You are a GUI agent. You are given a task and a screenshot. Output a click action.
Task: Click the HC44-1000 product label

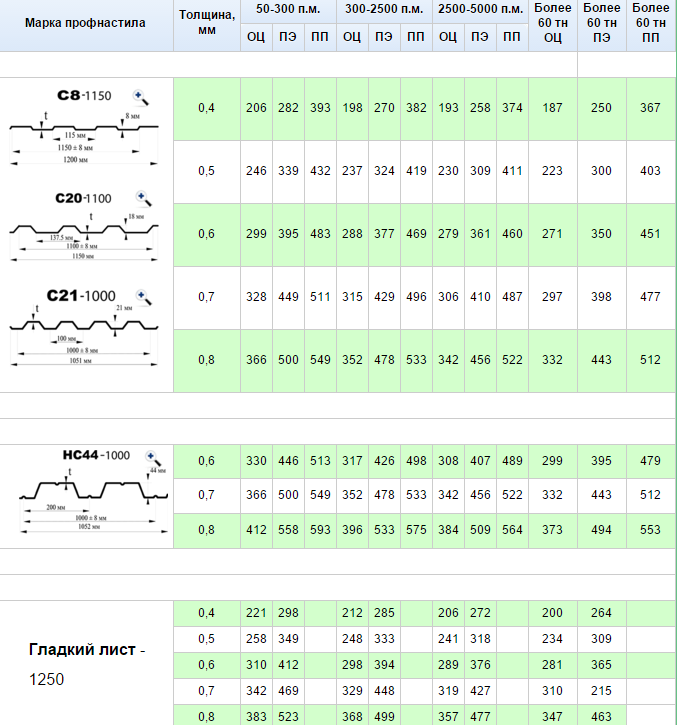(x=96, y=455)
